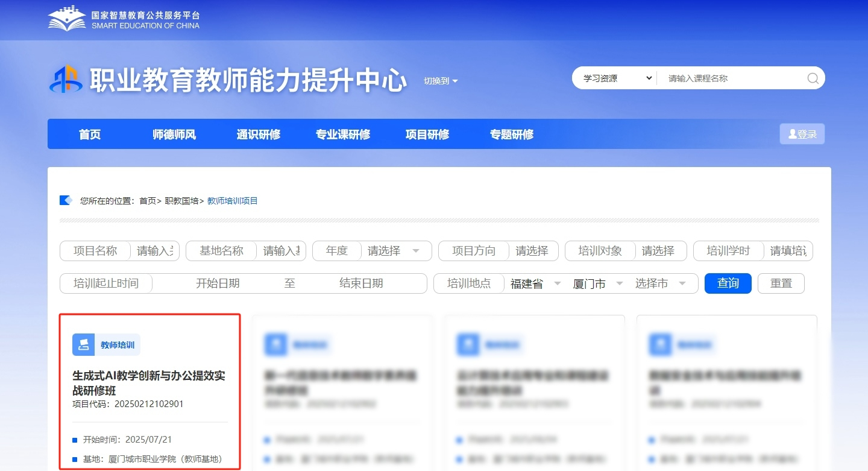This screenshot has width=868, height=471.
Task: Open the 专题研修 menu item
Action: pyautogui.click(x=512, y=134)
